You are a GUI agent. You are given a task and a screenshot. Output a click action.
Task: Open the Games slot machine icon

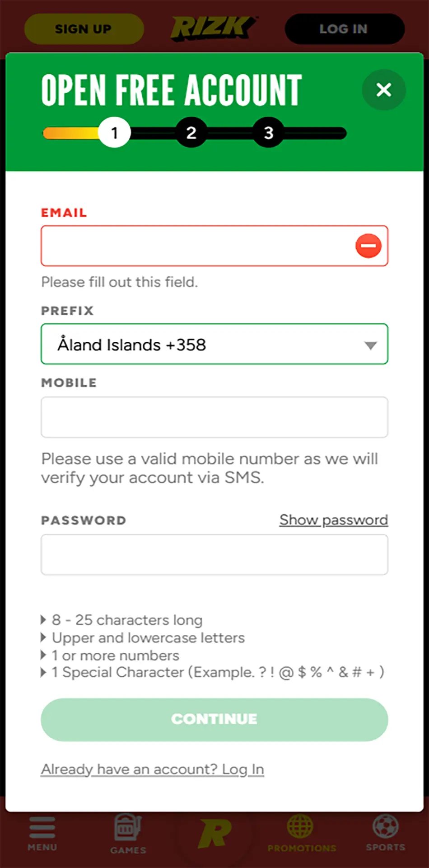(128, 827)
